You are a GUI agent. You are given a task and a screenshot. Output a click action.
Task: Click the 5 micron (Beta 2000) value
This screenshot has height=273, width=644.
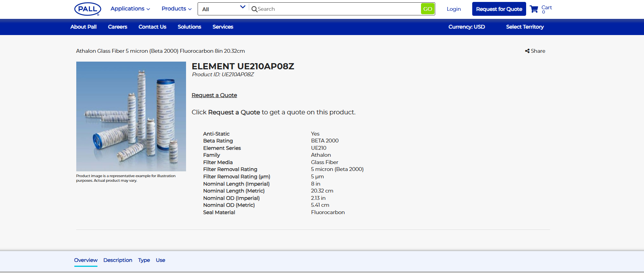click(x=337, y=169)
